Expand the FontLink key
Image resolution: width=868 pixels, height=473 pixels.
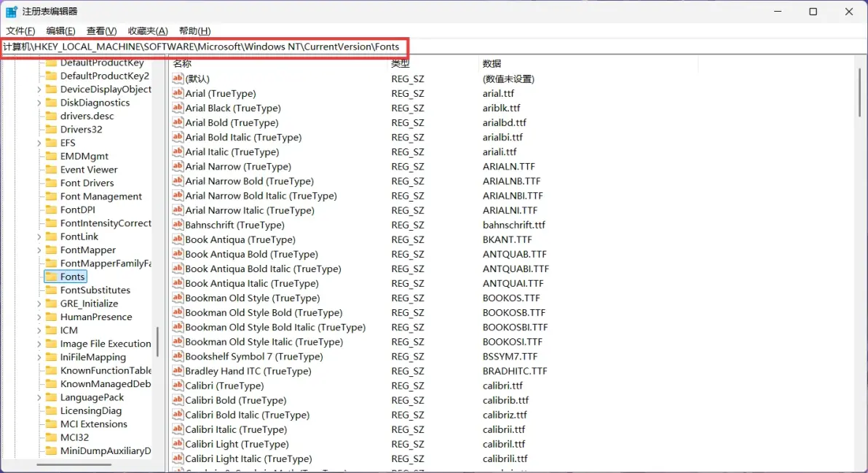point(39,236)
